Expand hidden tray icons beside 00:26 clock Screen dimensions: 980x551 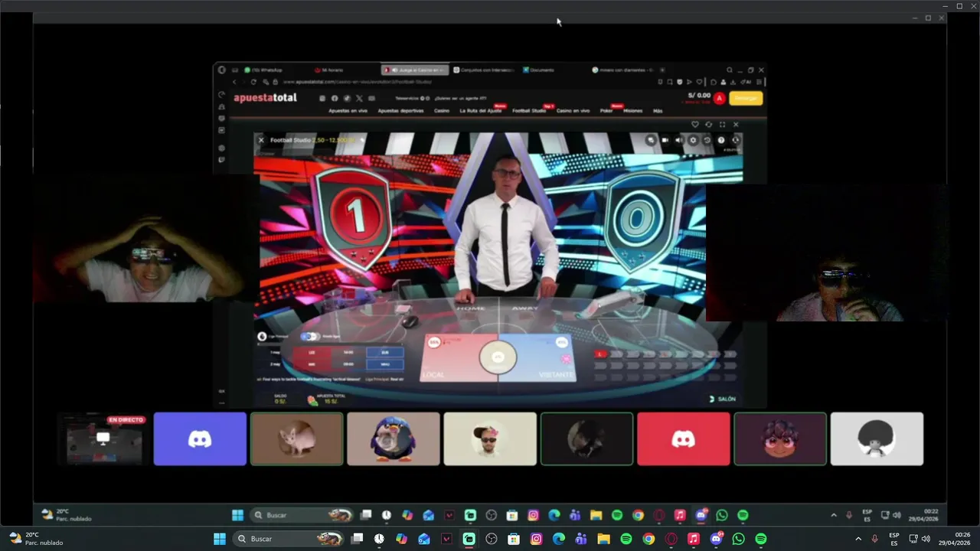click(x=857, y=539)
